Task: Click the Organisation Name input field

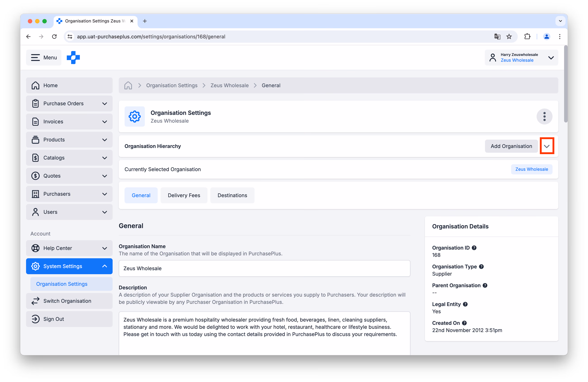Action: point(264,269)
